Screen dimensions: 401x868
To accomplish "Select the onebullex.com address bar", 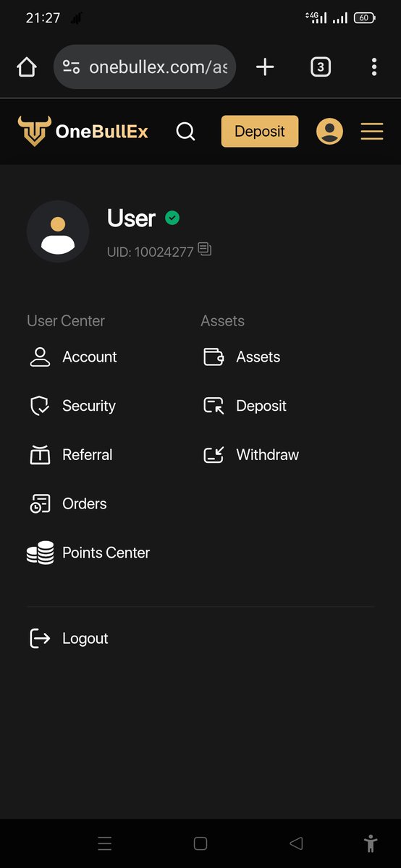I will (145, 67).
